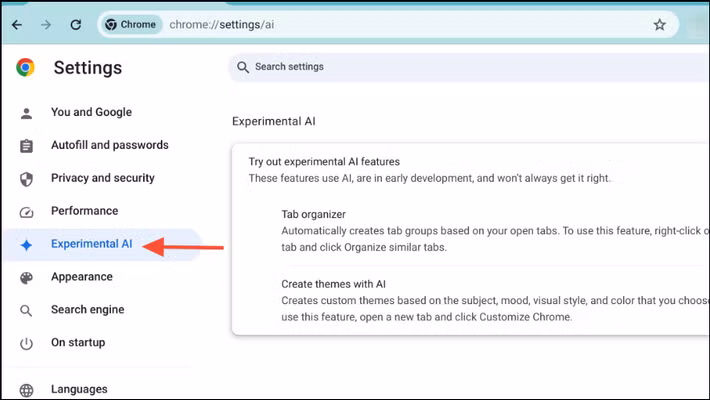The width and height of the screenshot is (710, 400).
Task: Reload the settings page
Action: 76,24
